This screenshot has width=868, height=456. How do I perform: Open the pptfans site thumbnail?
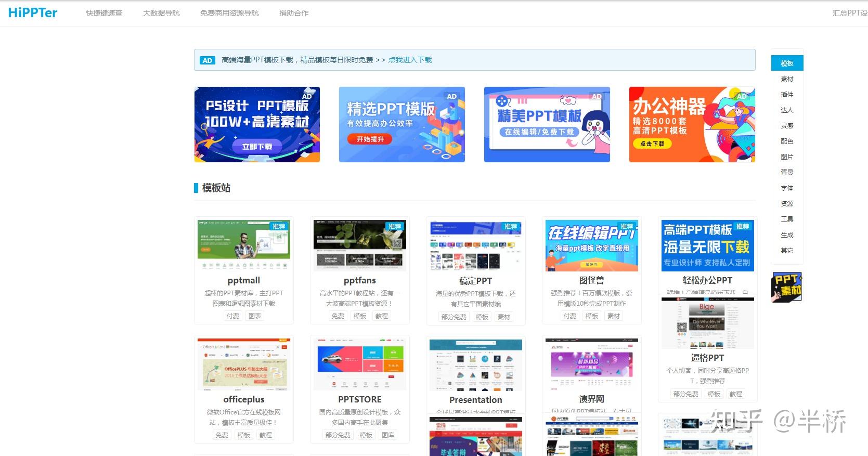(360, 245)
